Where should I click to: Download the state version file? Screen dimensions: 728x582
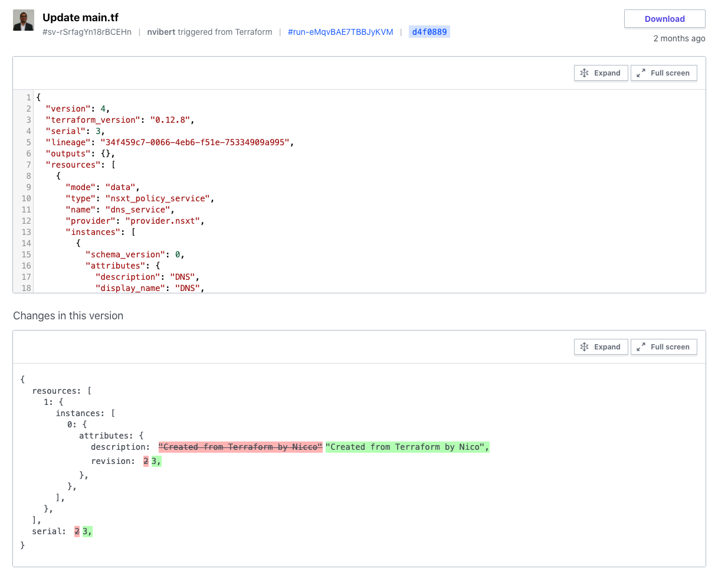coord(664,19)
